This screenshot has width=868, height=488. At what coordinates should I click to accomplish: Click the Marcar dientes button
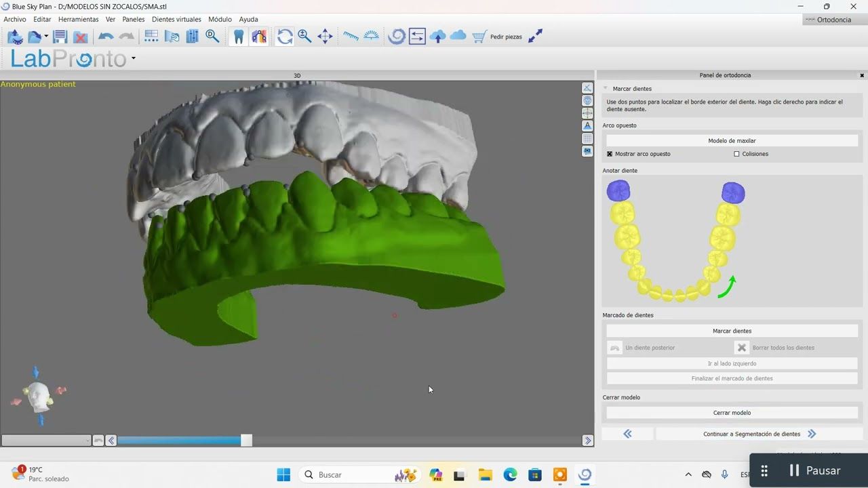point(732,331)
